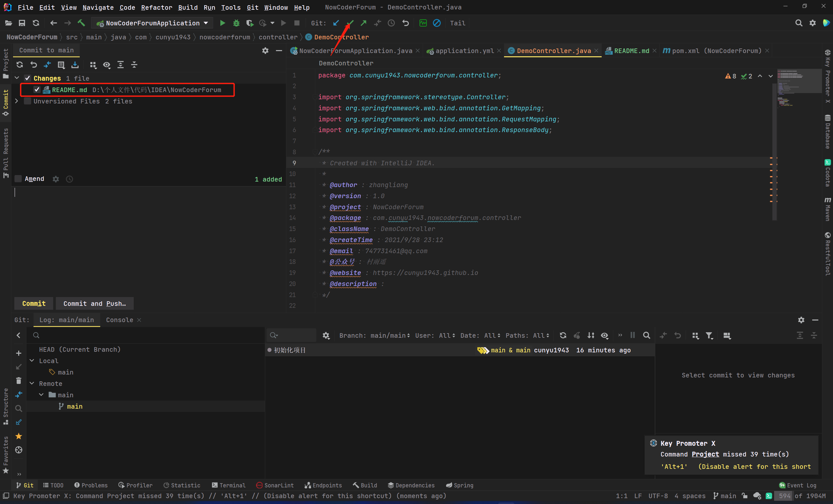Expand Unversioned Files node
The image size is (833, 504).
point(17,101)
